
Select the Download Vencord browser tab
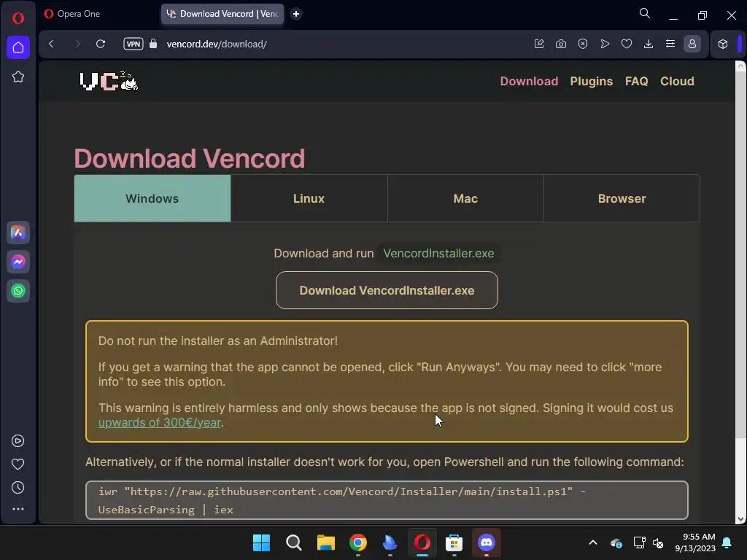click(222, 14)
